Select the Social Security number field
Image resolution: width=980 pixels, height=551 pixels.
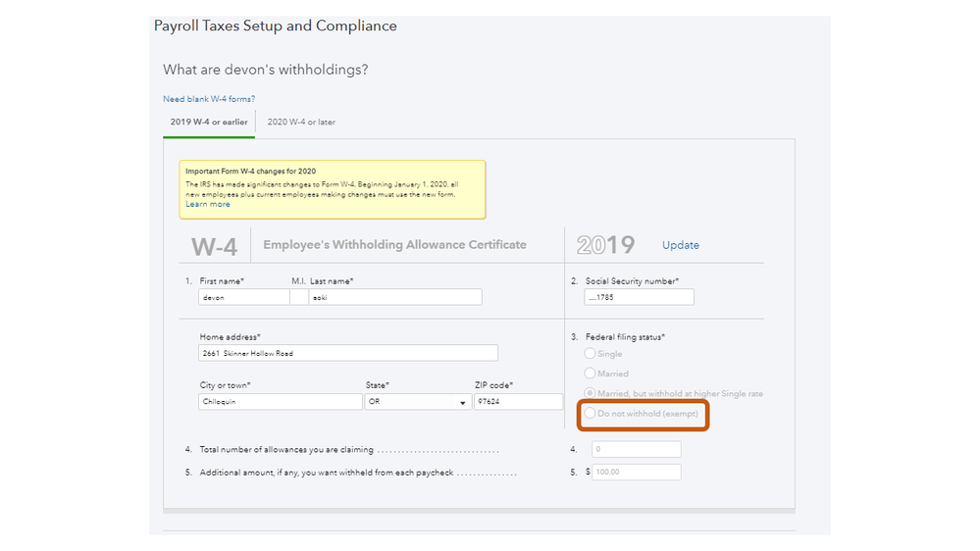(x=639, y=297)
